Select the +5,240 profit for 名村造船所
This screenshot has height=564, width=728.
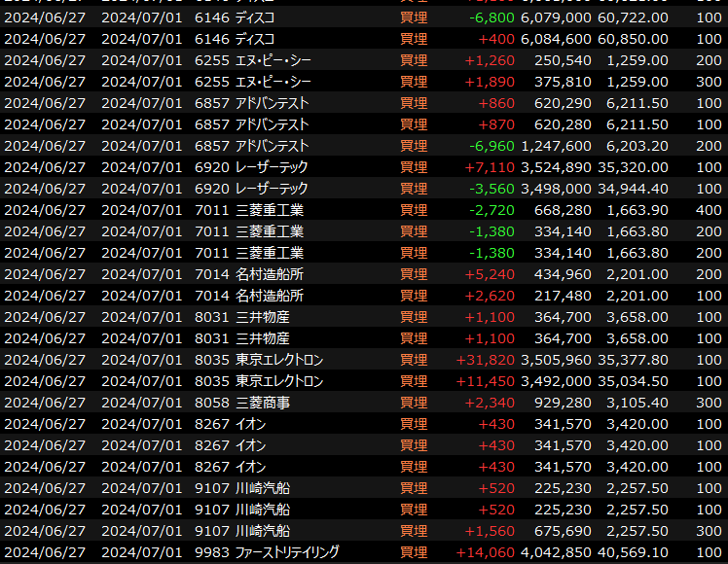click(x=490, y=274)
